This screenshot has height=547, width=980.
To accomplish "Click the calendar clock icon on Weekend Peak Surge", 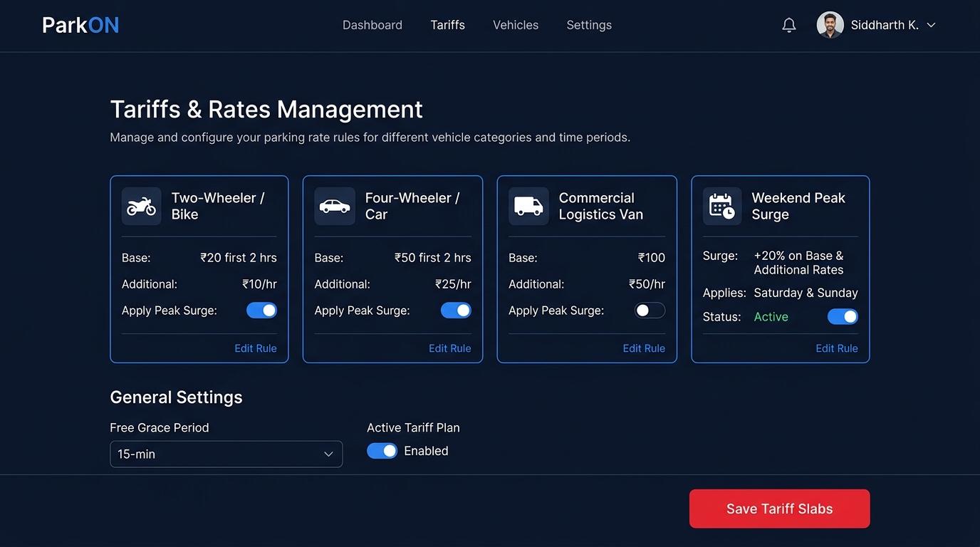I will tap(722, 207).
